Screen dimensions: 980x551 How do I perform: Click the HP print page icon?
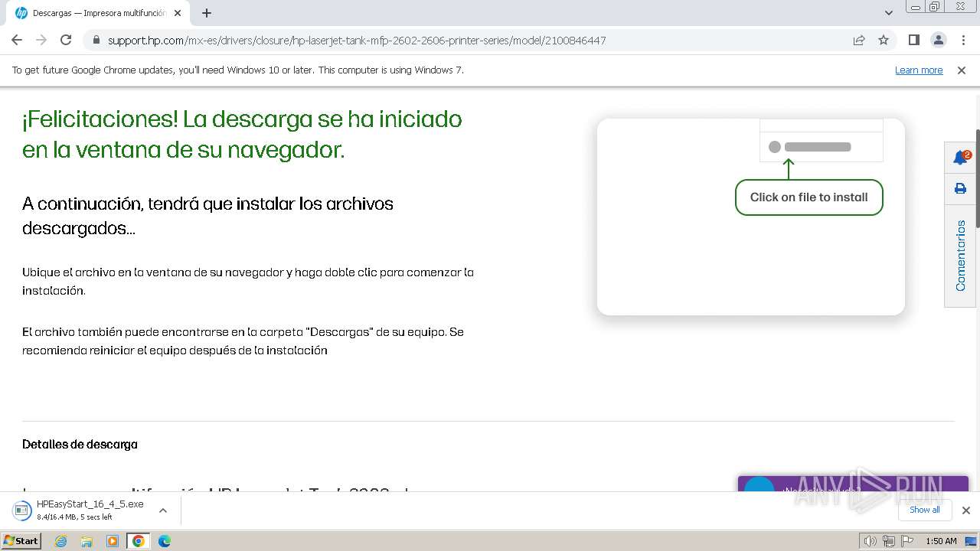[960, 188]
